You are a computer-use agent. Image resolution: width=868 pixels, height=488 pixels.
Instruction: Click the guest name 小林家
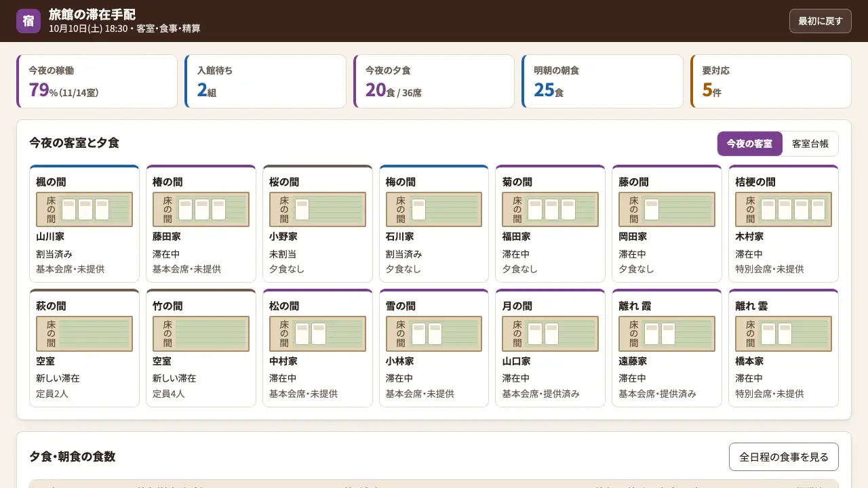400,361
